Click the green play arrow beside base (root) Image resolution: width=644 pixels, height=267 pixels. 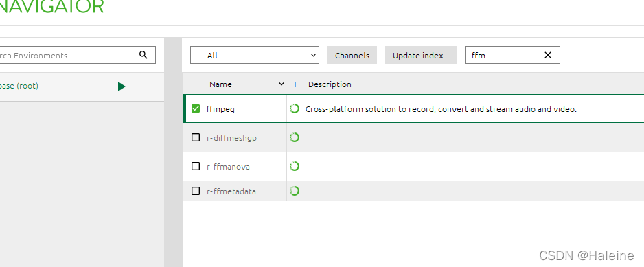coord(121,86)
